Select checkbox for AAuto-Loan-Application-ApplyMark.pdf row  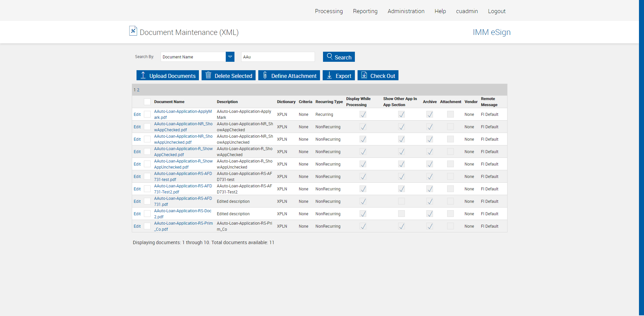[x=147, y=114]
